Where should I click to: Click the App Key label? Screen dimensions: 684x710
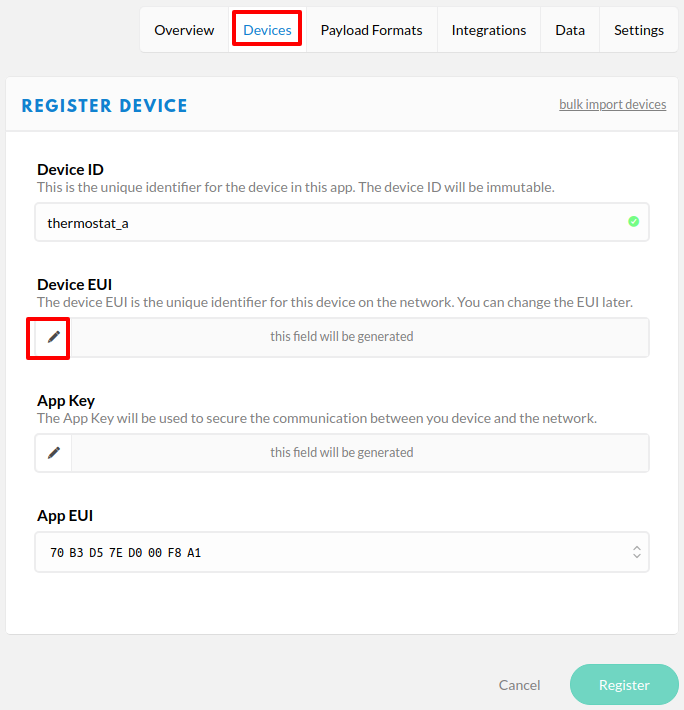tap(66, 400)
